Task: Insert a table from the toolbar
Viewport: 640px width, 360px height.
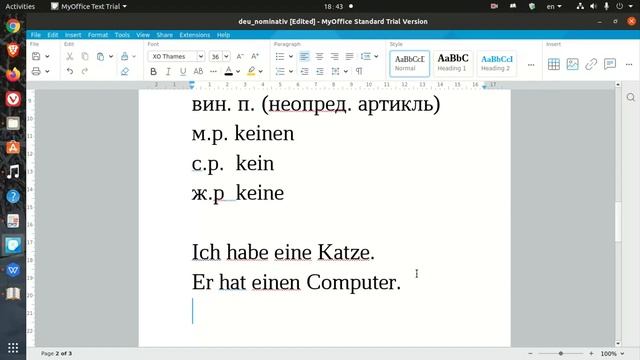Action: coord(553,64)
